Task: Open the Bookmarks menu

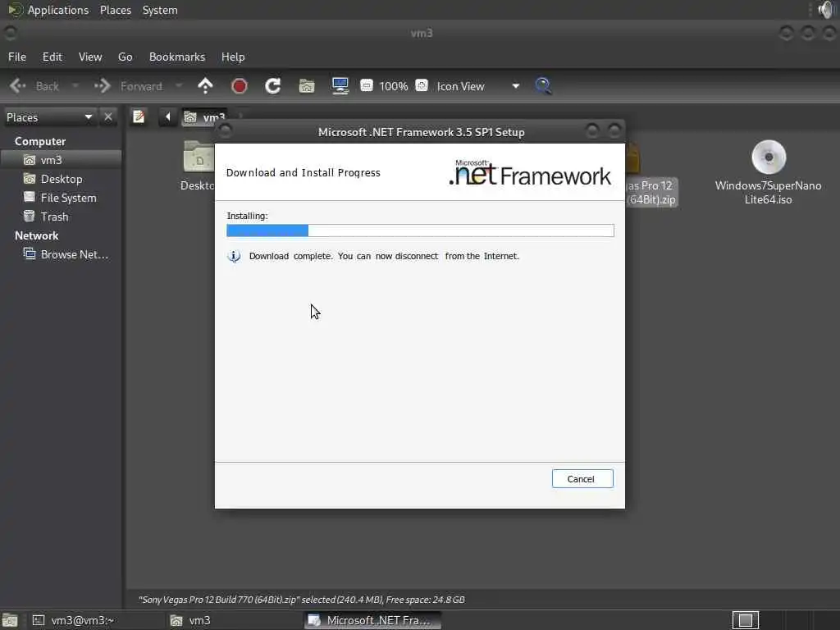Action: click(177, 57)
